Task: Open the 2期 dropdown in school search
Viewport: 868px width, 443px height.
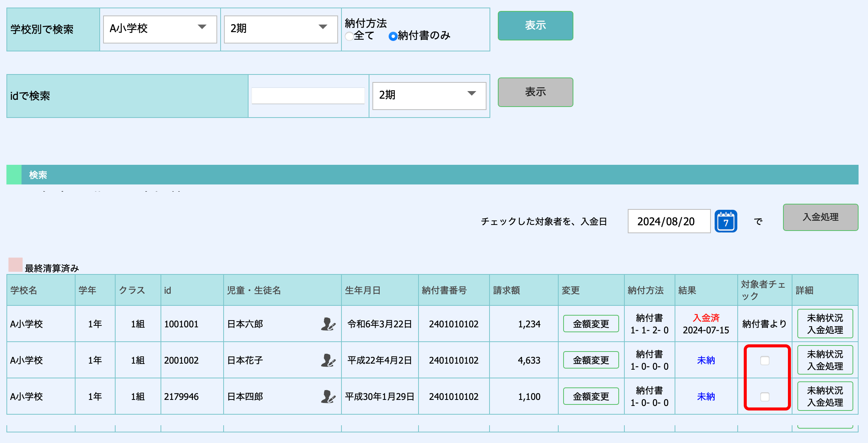Action: (x=280, y=29)
